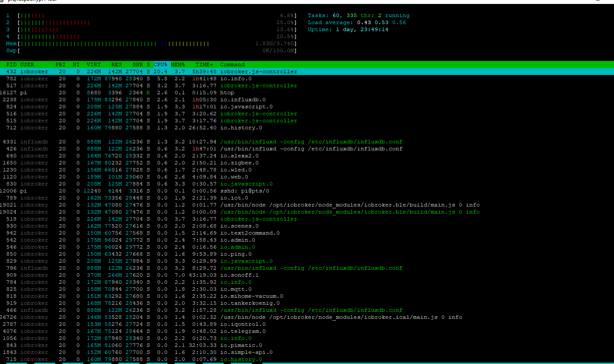Select PID 830 io.javascript.0 thread row
The height and width of the screenshot is (364, 614).
(x=307, y=184)
